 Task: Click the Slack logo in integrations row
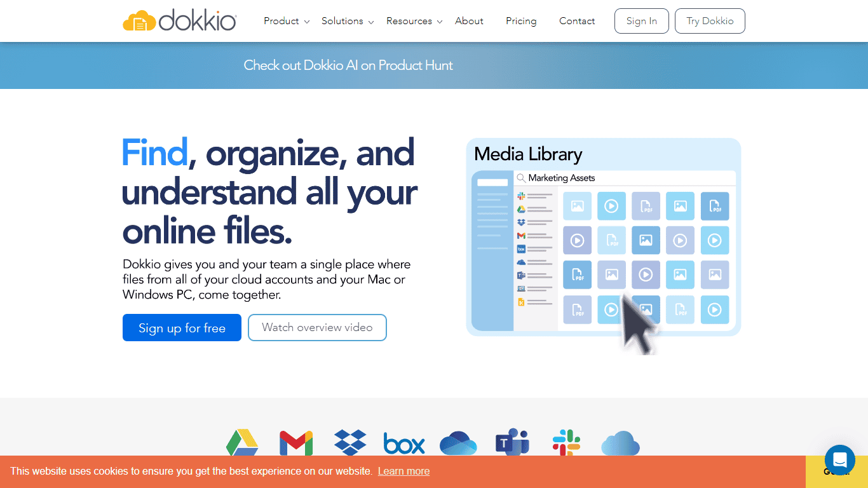(566, 442)
